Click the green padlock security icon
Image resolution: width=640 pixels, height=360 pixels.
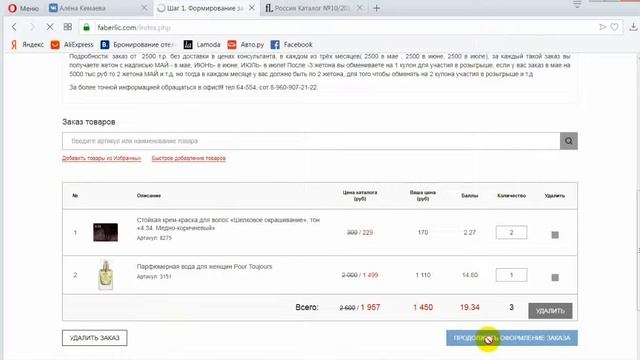tap(87, 27)
